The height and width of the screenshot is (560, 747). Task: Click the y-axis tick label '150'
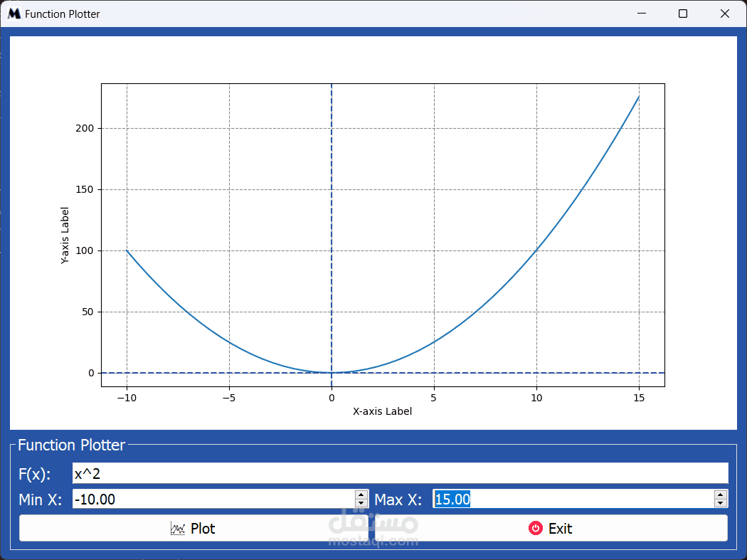(85, 189)
